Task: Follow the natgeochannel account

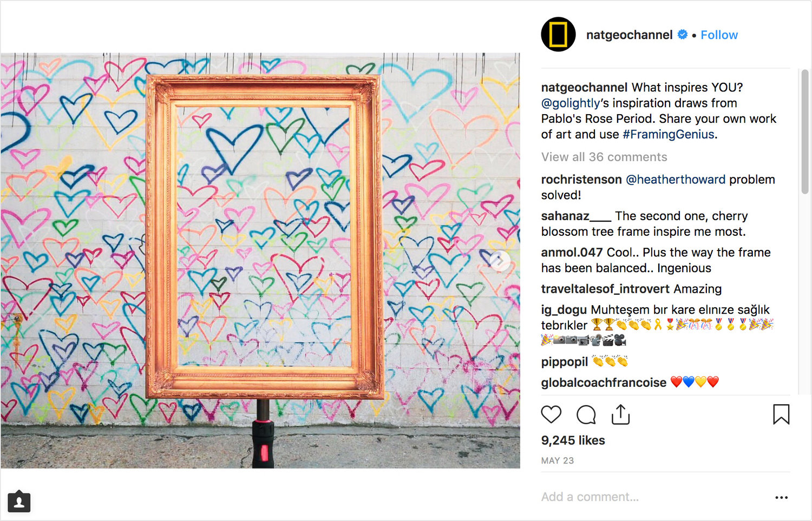Action: pos(719,35)
